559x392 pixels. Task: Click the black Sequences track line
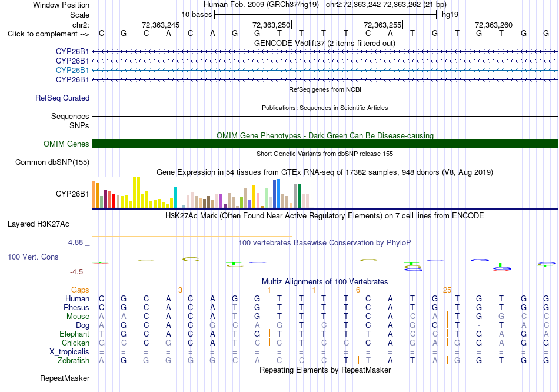point(325,116)
